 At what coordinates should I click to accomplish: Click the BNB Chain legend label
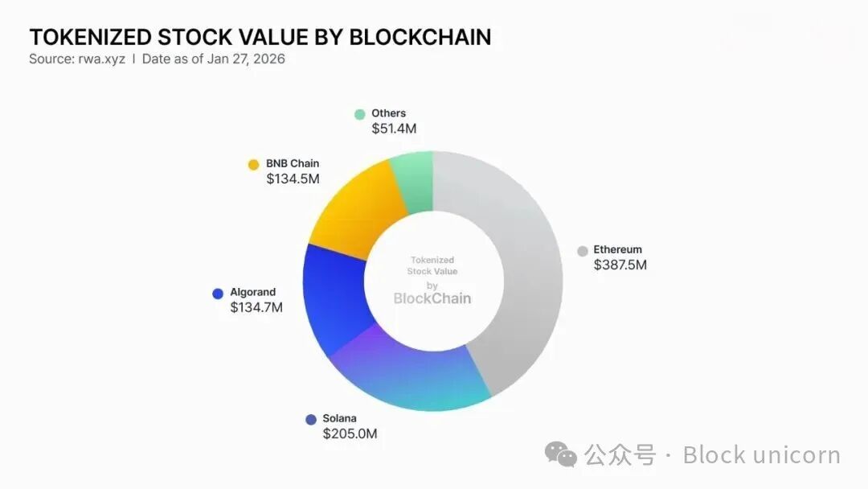(293, 163)
